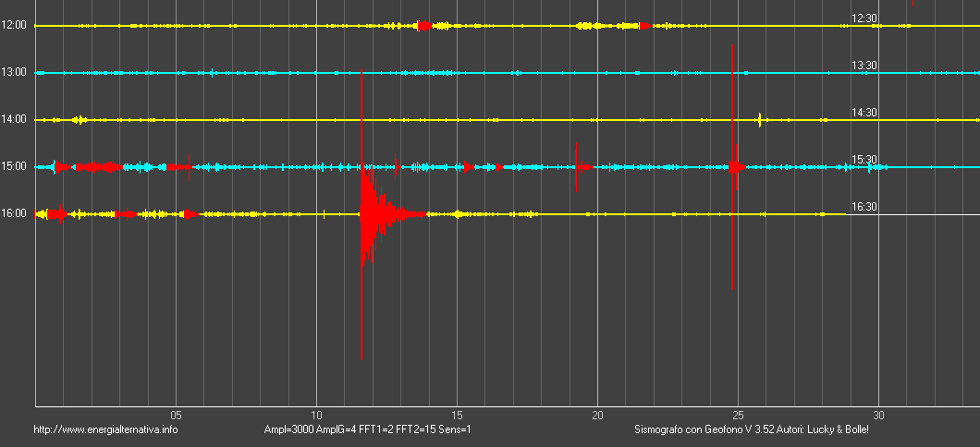Click the Sismografo con Geofono credits text
The height and width of the screenshot is (447, 980).
click(x=752, y=429)
